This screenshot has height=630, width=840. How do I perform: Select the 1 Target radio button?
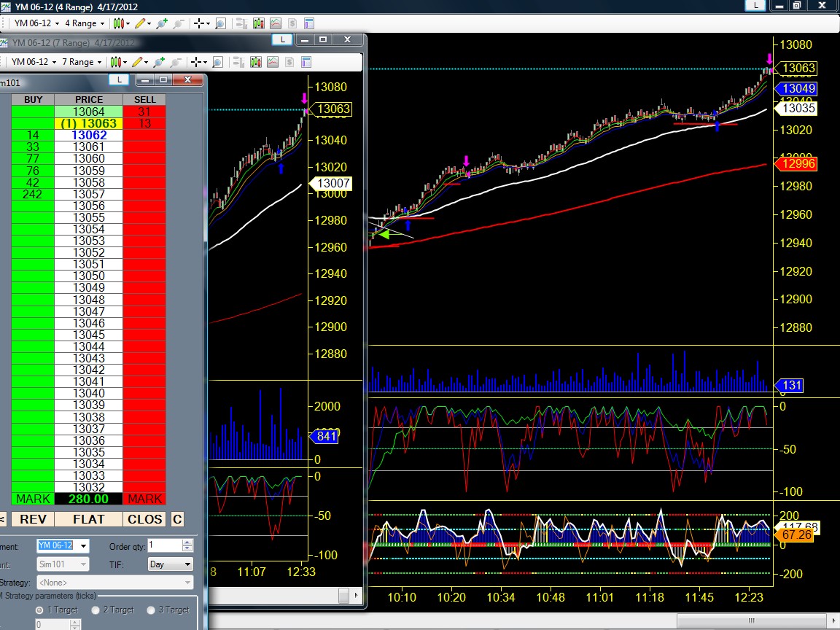click(x=39, y=610)
